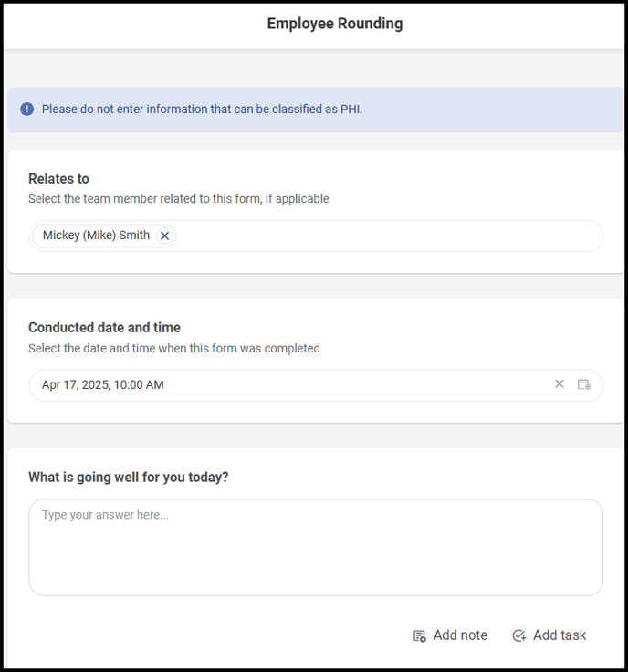
Task: Click the empty gray strip under the title bar
Action: 314,68
